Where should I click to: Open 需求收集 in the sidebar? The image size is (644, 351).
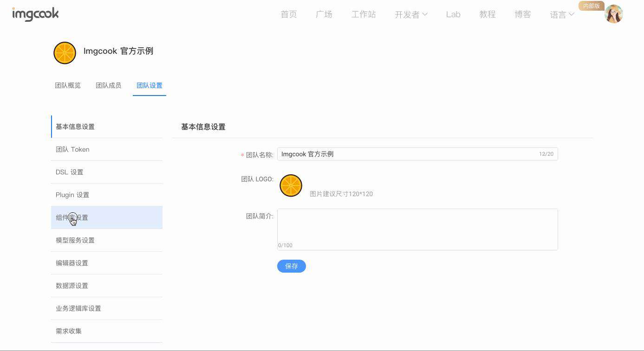tap(107, 331)
